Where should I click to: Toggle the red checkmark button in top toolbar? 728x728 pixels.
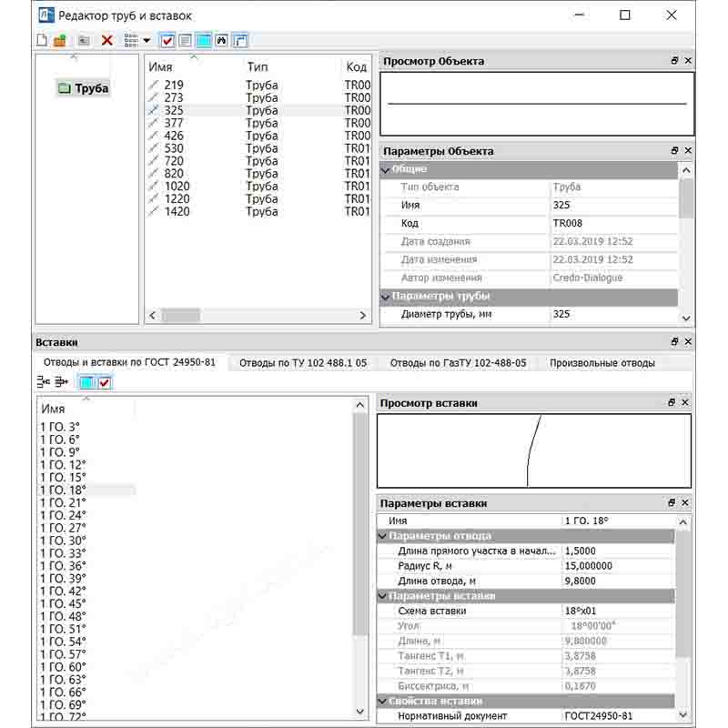click(x=167, y=40)
